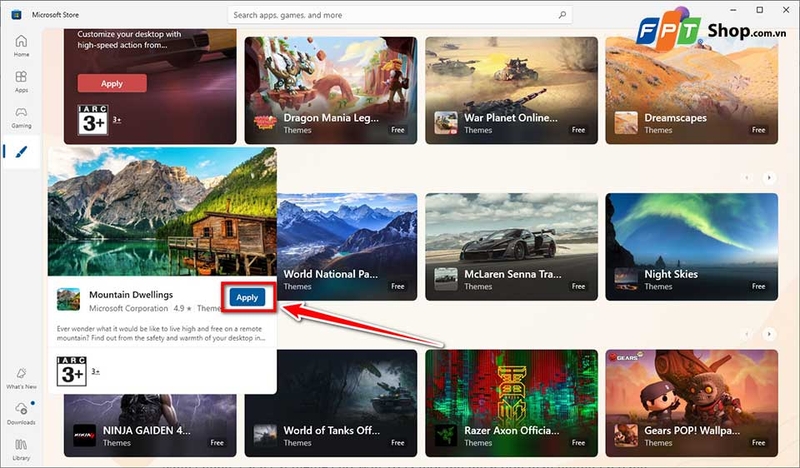Click the Gears POP small icon
800x468 pixels.
626,435
